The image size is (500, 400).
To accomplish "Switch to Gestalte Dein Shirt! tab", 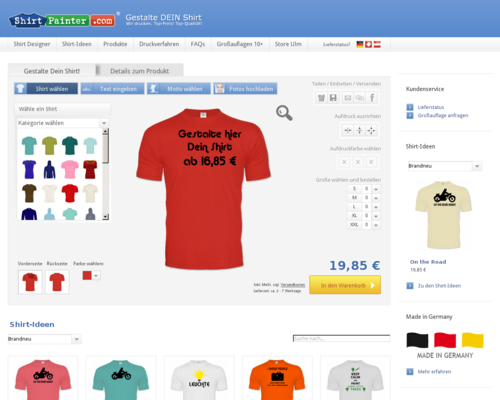I will (x=52, y=71).
